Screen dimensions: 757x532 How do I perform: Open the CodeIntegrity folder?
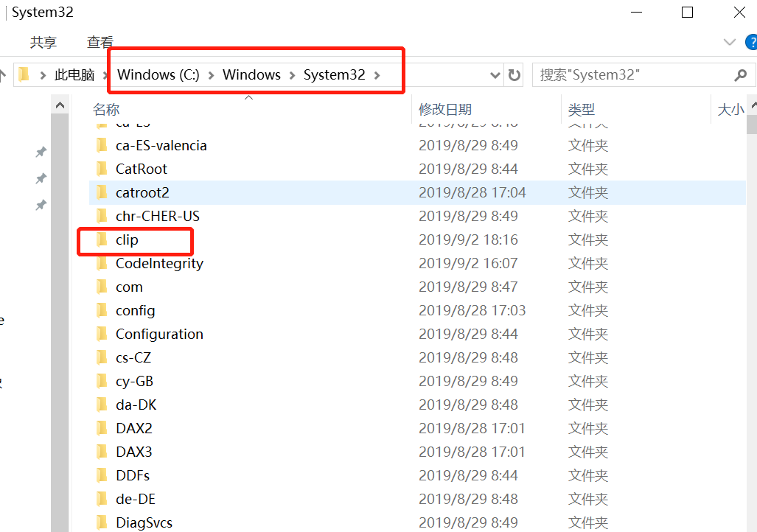pyautogui.click(x=159, y=263)
